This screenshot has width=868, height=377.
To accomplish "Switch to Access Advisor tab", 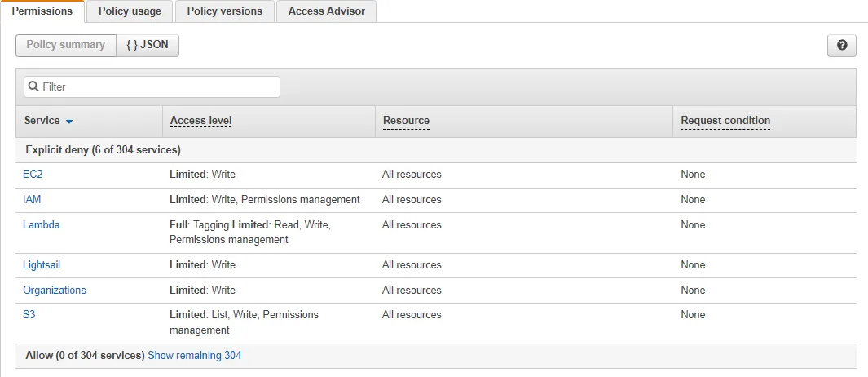I will [326, 11].
